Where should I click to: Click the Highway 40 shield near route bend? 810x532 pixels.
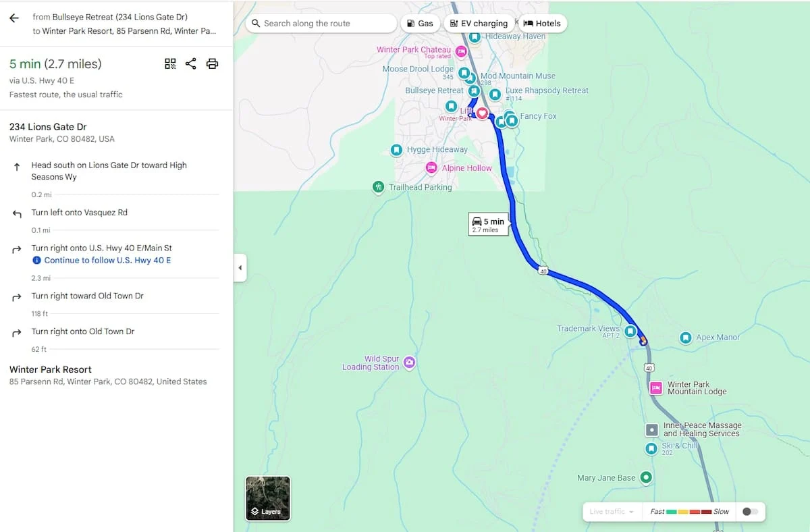[543, 271]
